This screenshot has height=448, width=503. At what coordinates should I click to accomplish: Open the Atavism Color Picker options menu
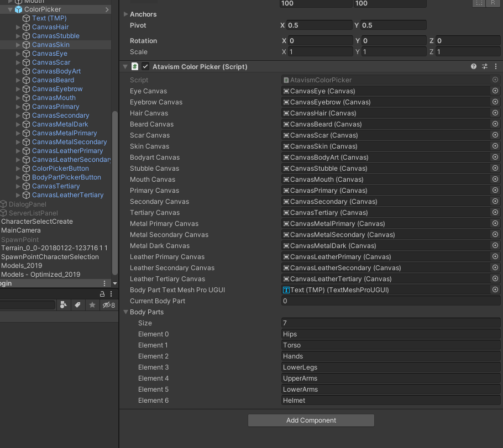pos(495,66)
